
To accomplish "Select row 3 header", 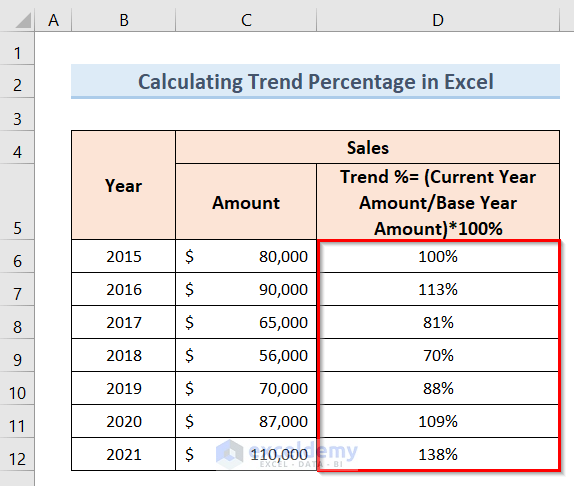I will [x=17, y=115].
